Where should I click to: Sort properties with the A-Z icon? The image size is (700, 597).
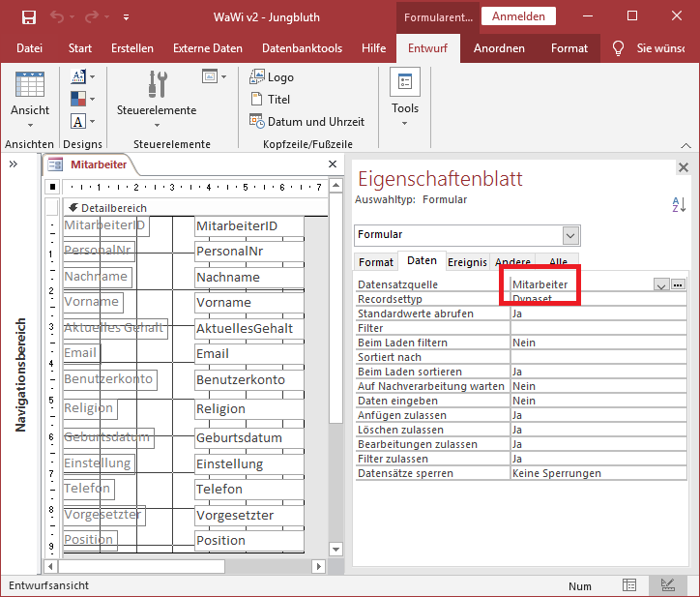678,204
